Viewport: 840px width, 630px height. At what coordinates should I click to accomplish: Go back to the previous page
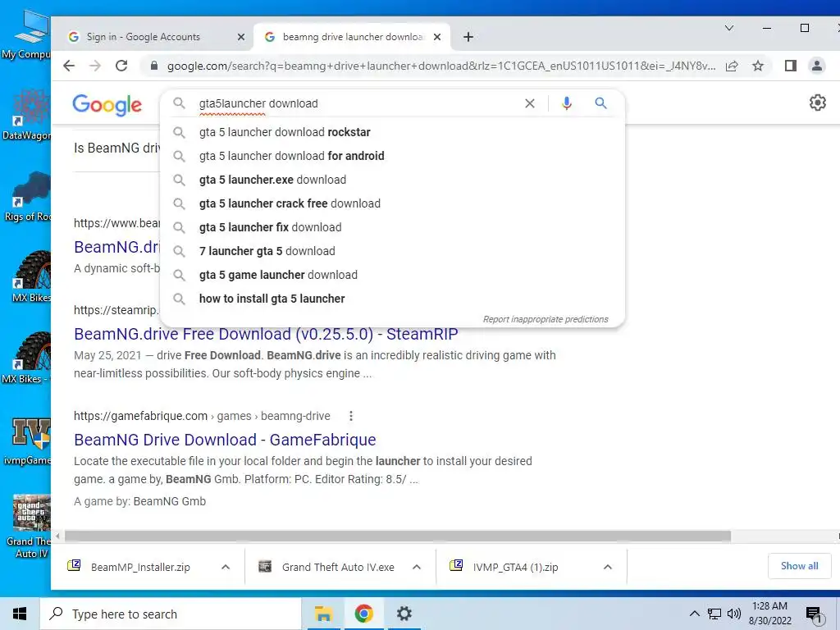(69, 66)
